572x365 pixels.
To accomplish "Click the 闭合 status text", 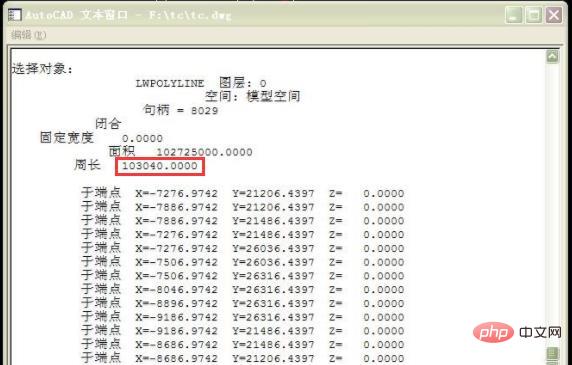I will 108,124.
